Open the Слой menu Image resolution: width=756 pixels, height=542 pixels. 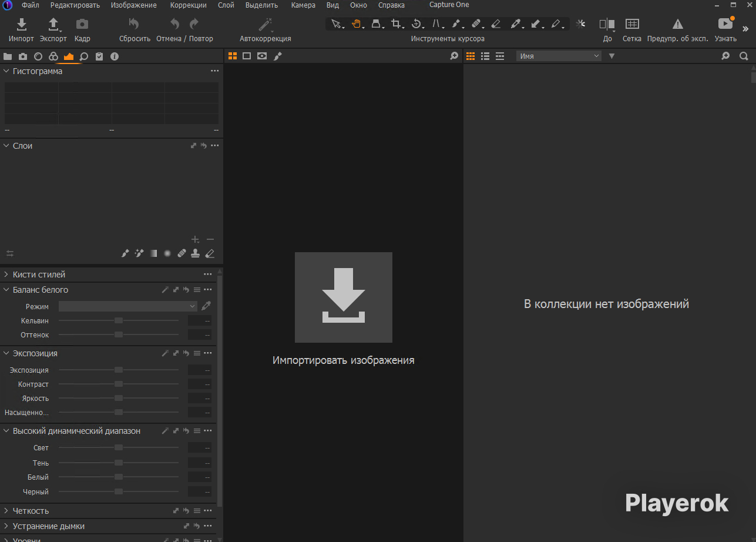pyautogui.click(x=226, y=5)
